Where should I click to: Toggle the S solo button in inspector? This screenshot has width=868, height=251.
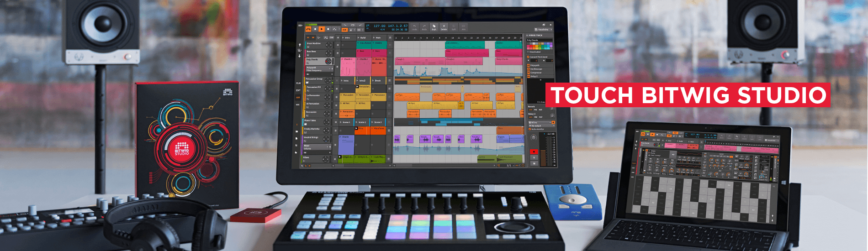click(534, 157)
